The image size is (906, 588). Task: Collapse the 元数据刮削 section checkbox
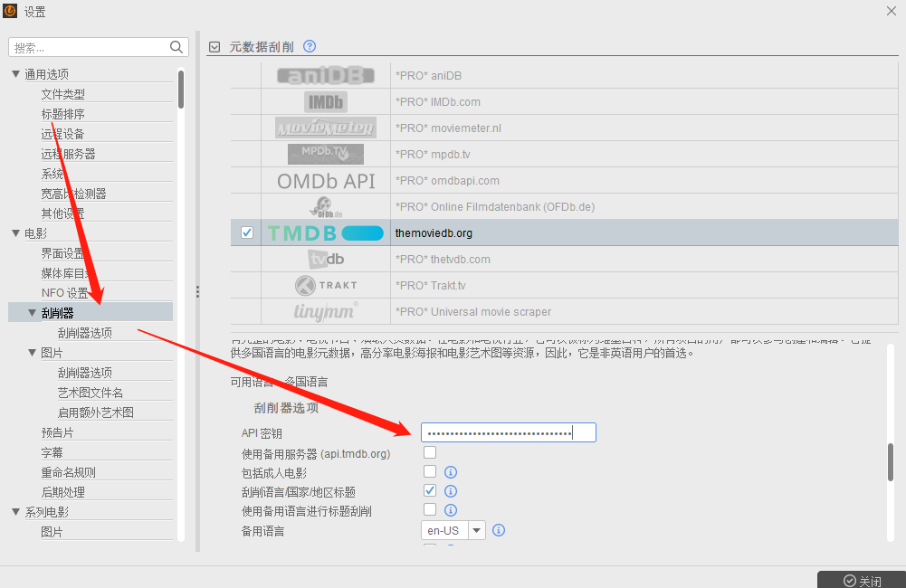pos(215,47)
